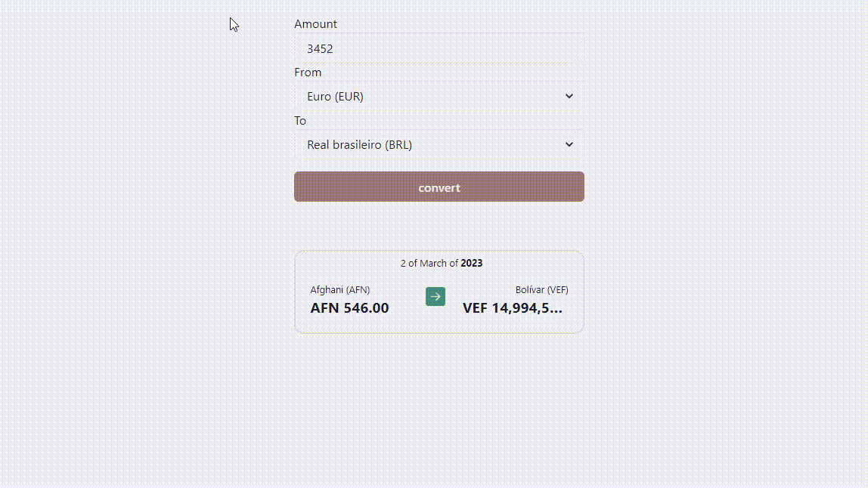868x488 pixels.
Task: Click the chevron arrow of the From select
Action: [x=569, y=96]
